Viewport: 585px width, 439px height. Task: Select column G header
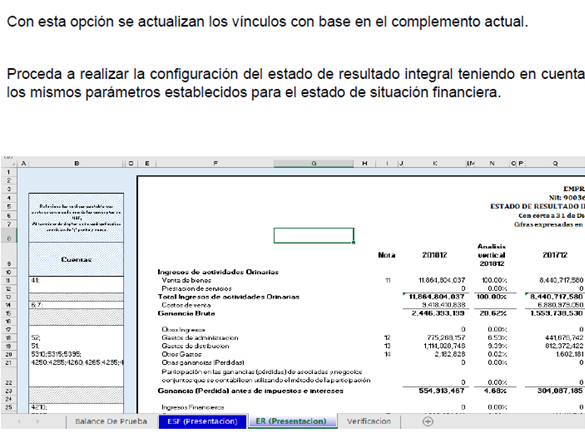point(314,163)
